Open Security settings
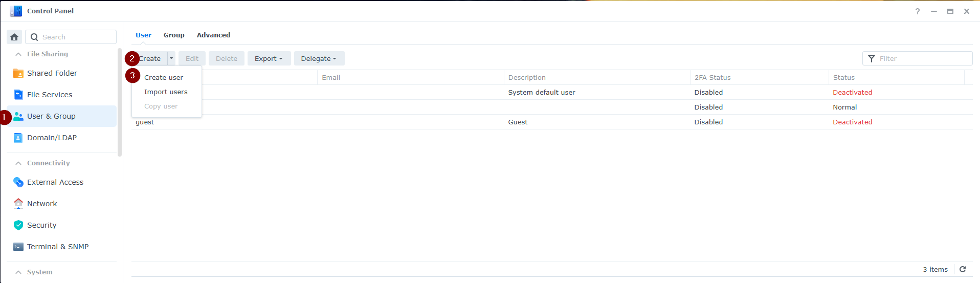Image resolution: width=980 pixels, height=283 pixels. pyautogui.click(x=41, y=225)
